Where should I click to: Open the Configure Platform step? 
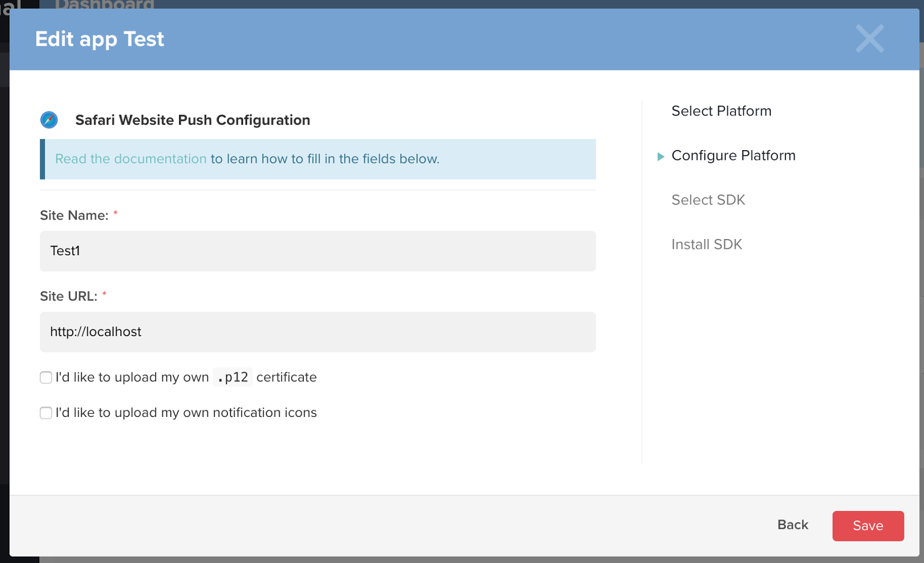pyautogui.click(x=733, y=155)
